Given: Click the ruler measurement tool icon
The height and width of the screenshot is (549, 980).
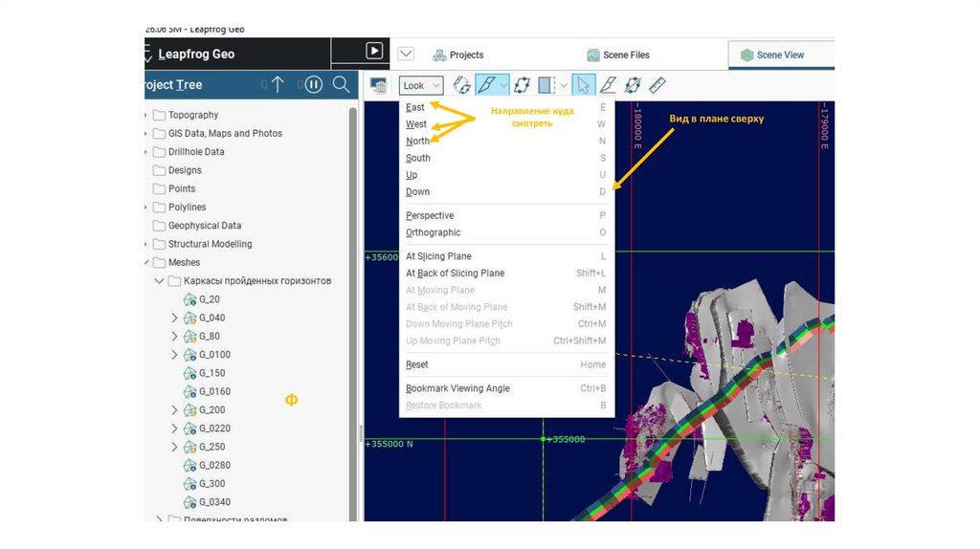Looking at the screenshot, I should 657,85.
